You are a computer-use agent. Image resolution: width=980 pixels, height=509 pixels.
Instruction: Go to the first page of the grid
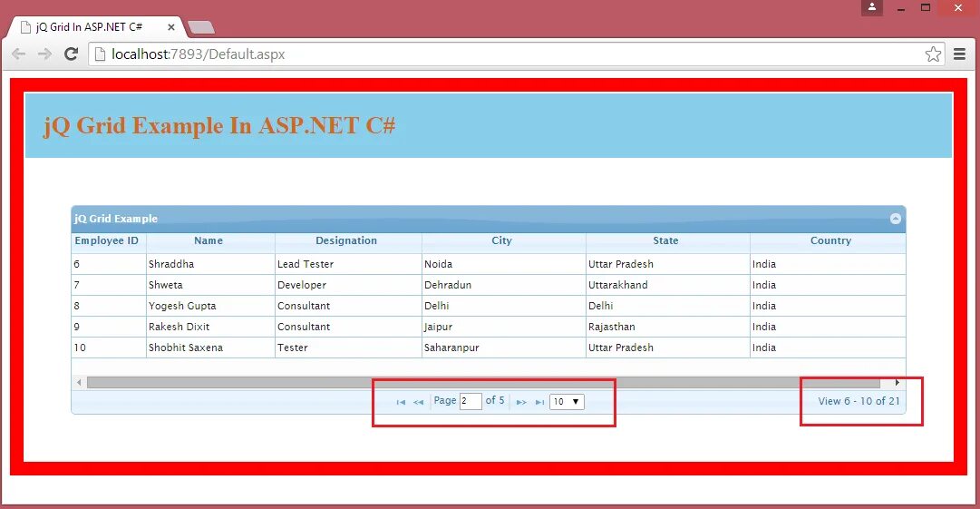[x=401, y=402]
